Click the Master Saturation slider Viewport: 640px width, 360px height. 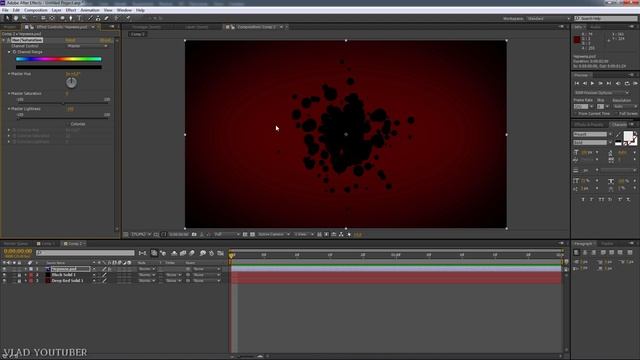coord(63,103)
